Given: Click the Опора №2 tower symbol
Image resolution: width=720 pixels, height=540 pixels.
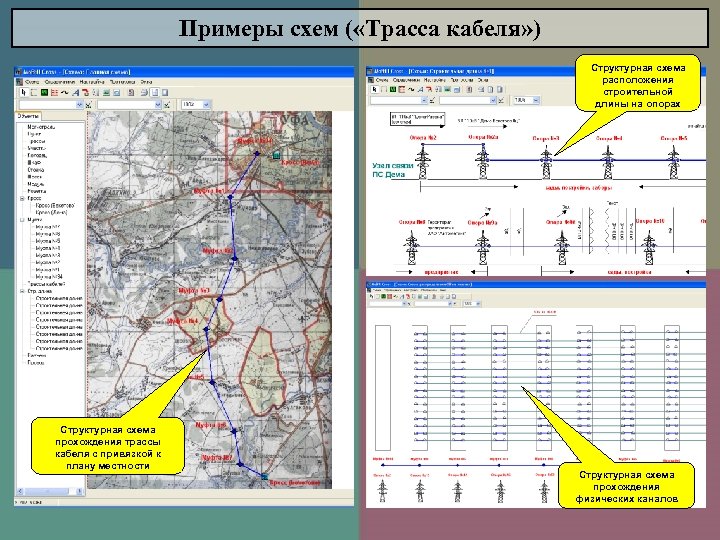Looking at the screenshot, I should point(423,161).
